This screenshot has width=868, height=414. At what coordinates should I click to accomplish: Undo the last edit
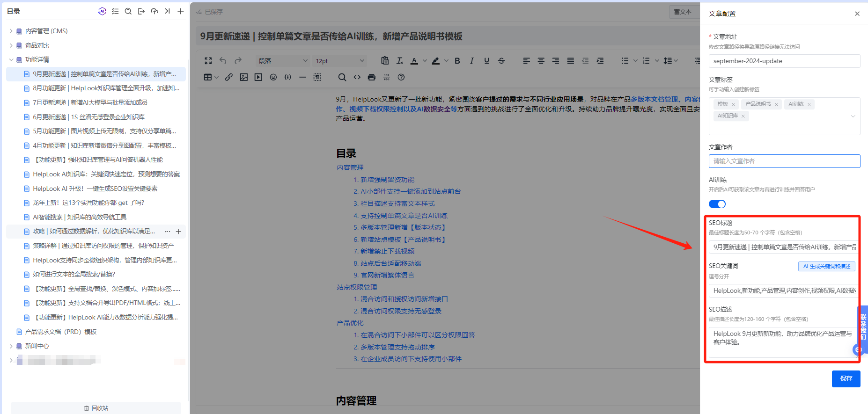[223, 61]
